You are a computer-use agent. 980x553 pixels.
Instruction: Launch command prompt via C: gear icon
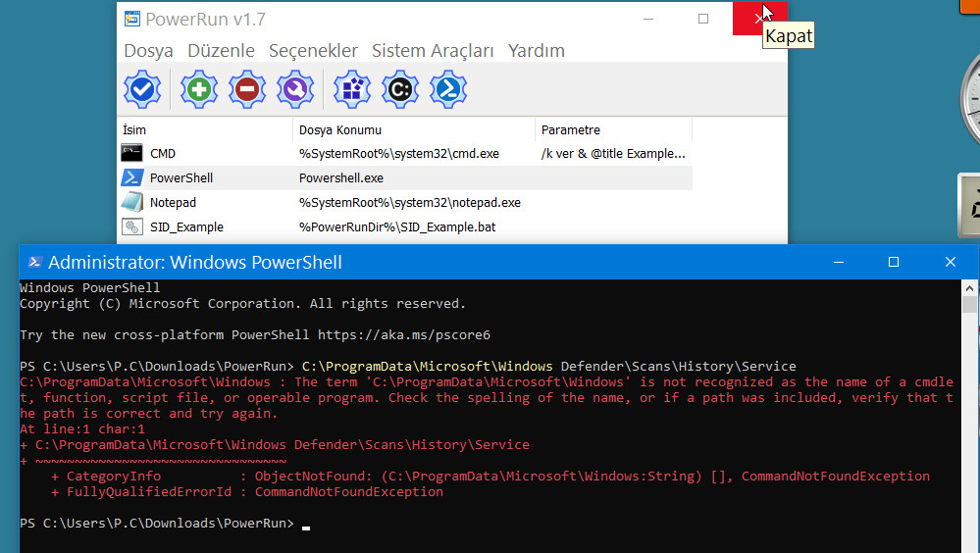pos(400,89)
